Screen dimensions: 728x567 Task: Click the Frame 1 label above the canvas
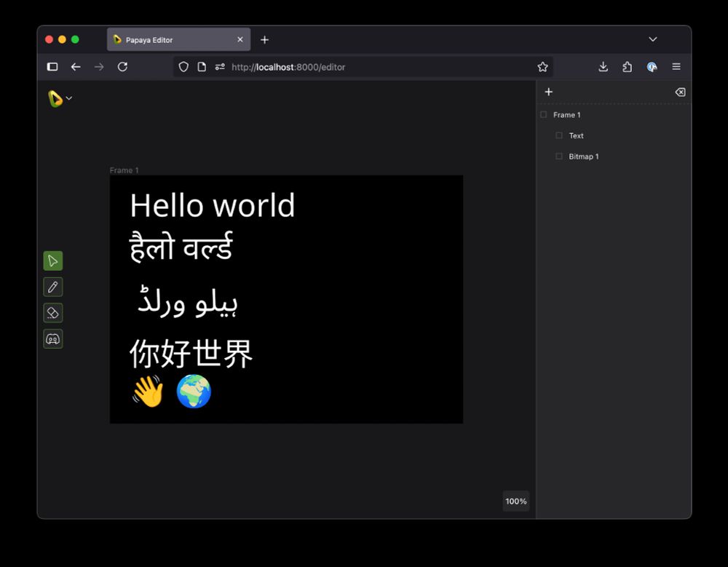[x=124, y=170]
